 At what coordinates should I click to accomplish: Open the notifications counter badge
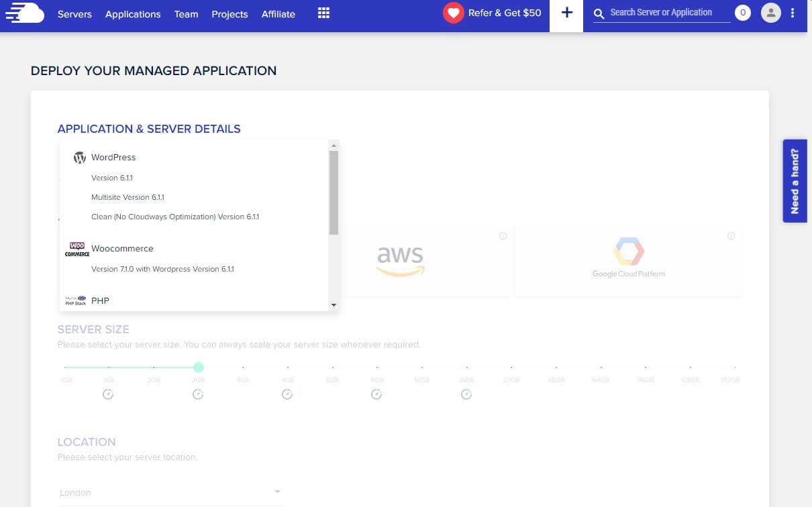click(742, 13)
